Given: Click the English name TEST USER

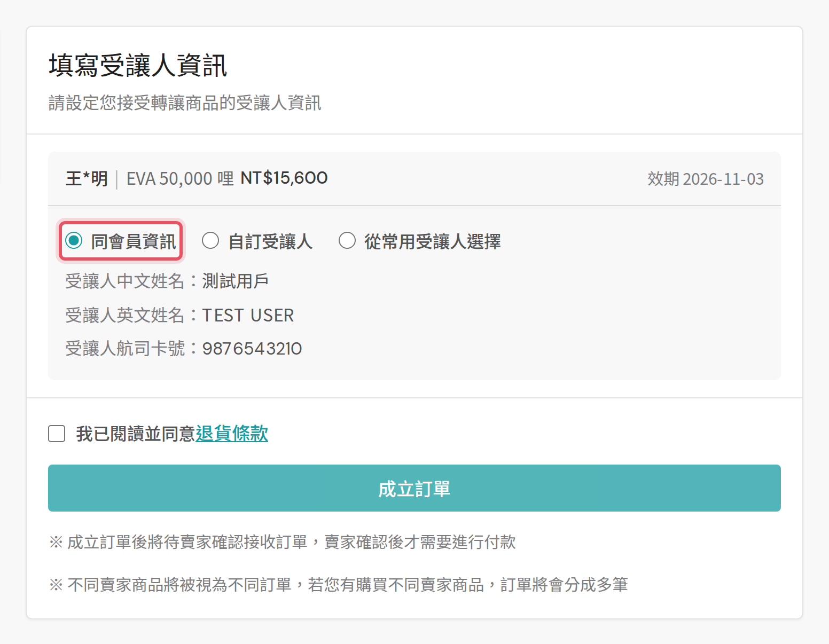Looking at the screenshot, I should pos(248,316).
